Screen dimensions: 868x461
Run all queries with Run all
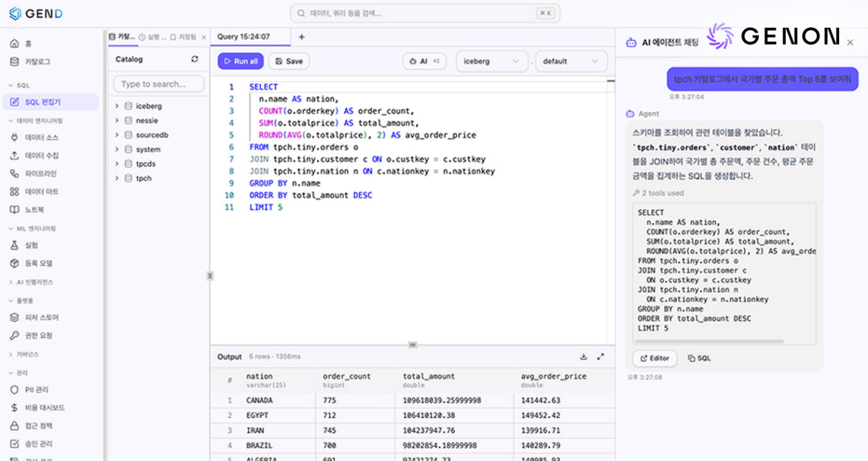coord(241,61)
